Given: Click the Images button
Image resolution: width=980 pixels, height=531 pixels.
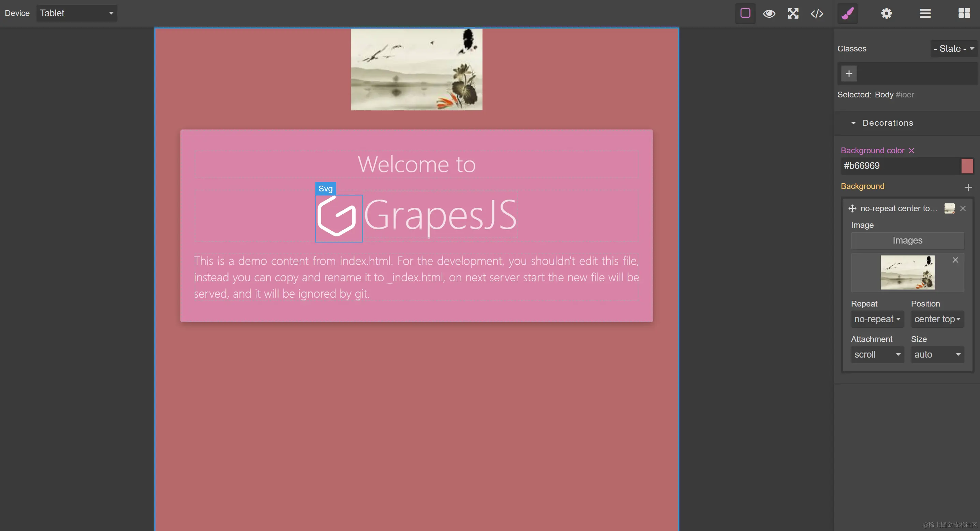Looking at the screenshot, I should 907,240.
